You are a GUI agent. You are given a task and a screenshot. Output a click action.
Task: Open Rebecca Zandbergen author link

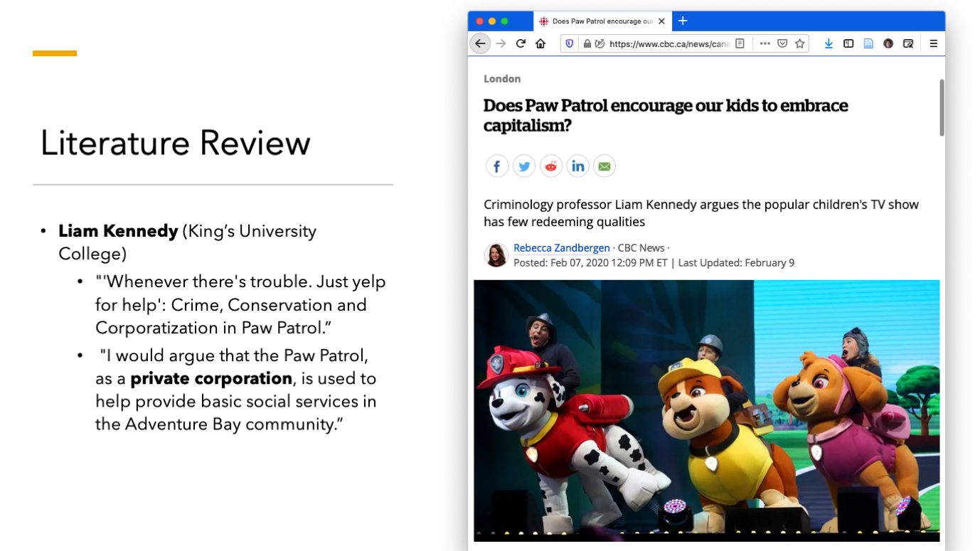pyautogui.click(x=562, y=247)
